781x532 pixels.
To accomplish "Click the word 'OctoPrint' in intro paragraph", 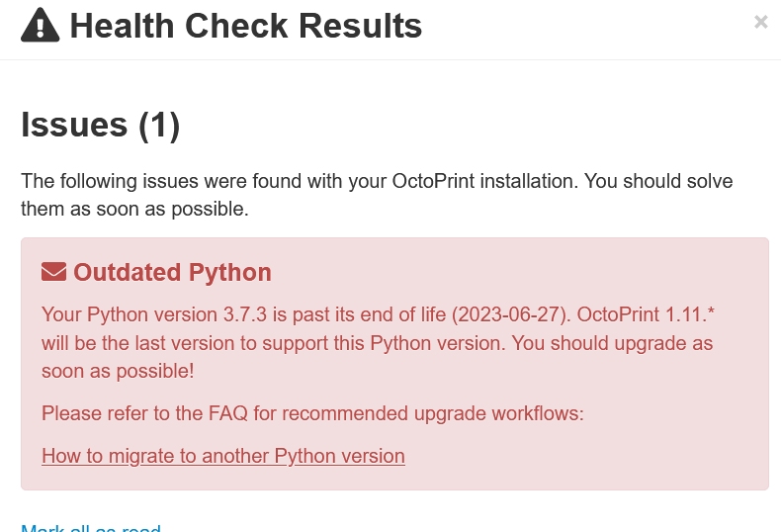I will [433, 181].
